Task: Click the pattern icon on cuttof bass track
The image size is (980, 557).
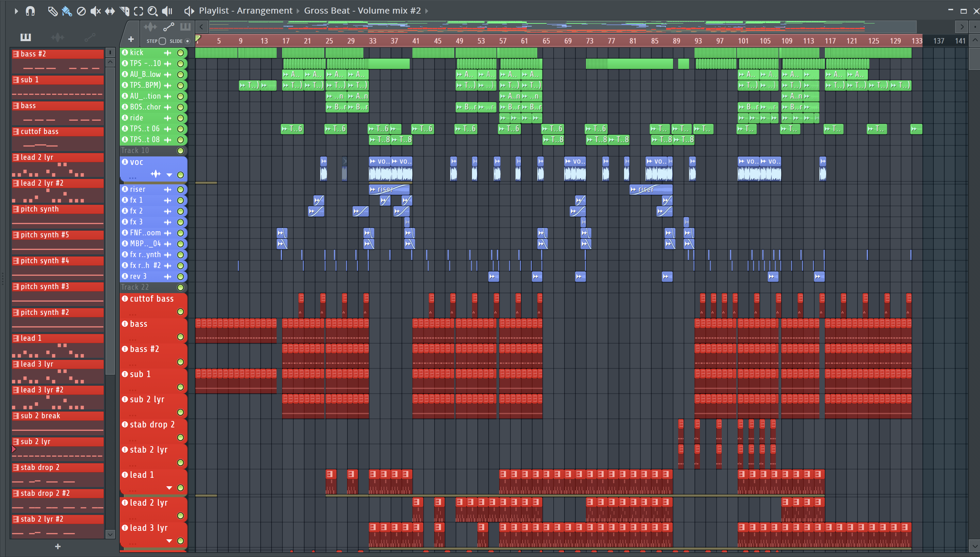Action: click(x=125, y=299)
